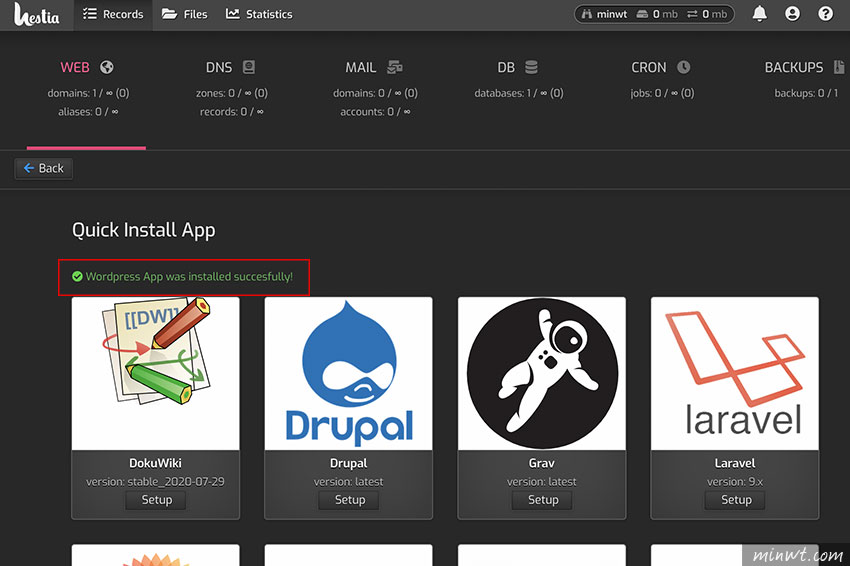Click the minwt user binoculars icon
Image resolution: width=850 pixels, height=566 pixels.
[587, 14]
